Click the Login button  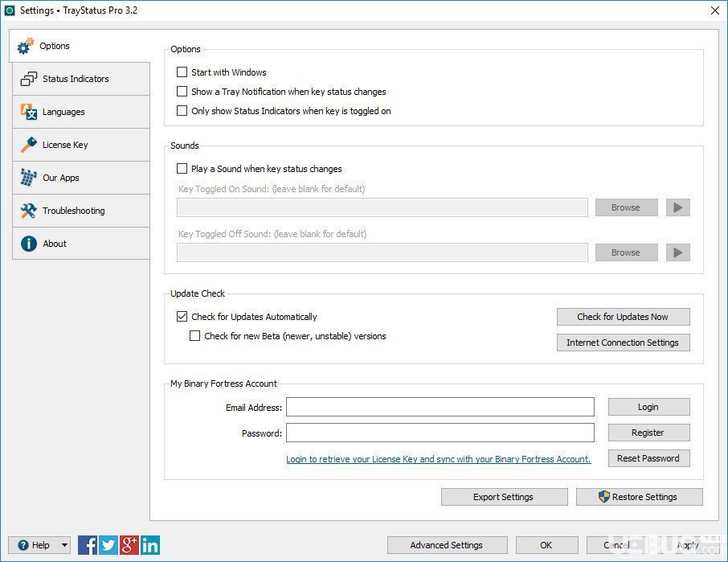pyautogui.click(x=648, y=407)
